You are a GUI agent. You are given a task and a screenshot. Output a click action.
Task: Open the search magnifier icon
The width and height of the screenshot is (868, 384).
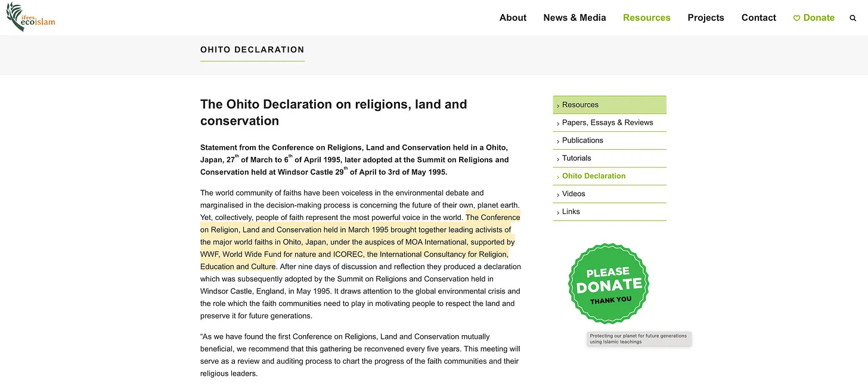(852, 18)
